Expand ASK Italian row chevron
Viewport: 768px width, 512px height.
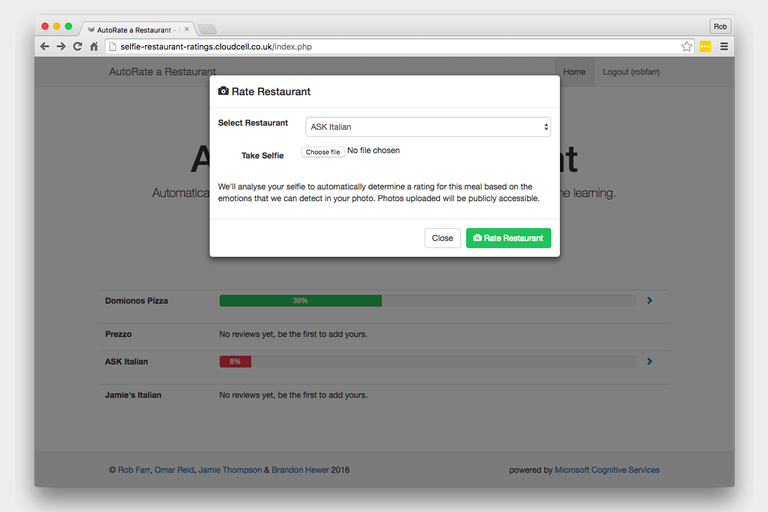(649, 361)
